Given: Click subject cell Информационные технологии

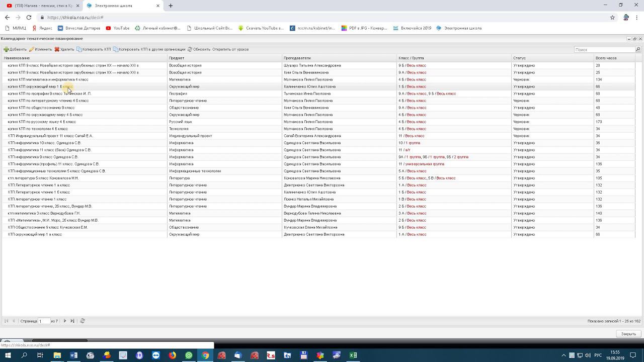Looking at the screenshot, I should click(x=195, y=171).
